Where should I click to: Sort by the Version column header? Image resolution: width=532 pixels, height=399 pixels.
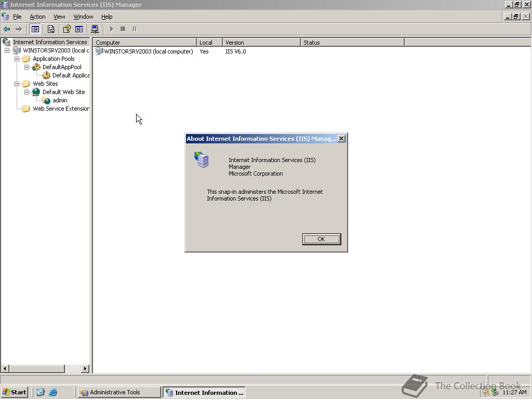click(261, 43)
